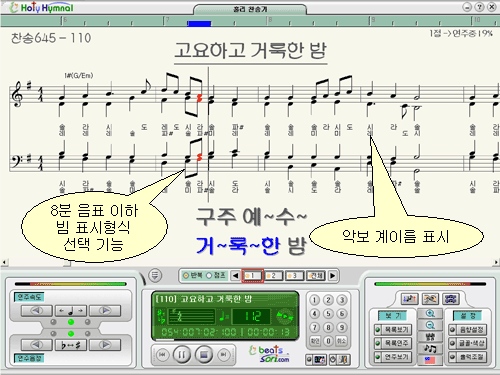
Task: Click the handshake icon button
Action: (430, 299)
